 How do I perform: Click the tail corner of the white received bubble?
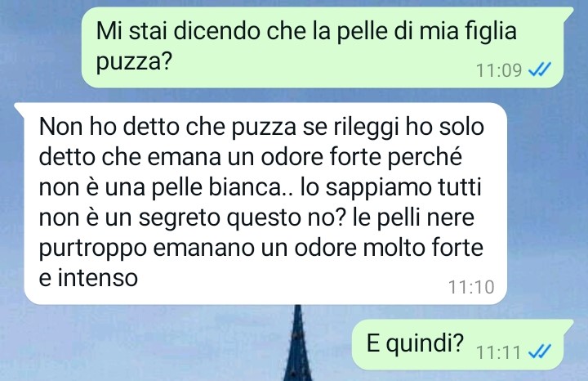pyautogui.click(x=20, y=107)
